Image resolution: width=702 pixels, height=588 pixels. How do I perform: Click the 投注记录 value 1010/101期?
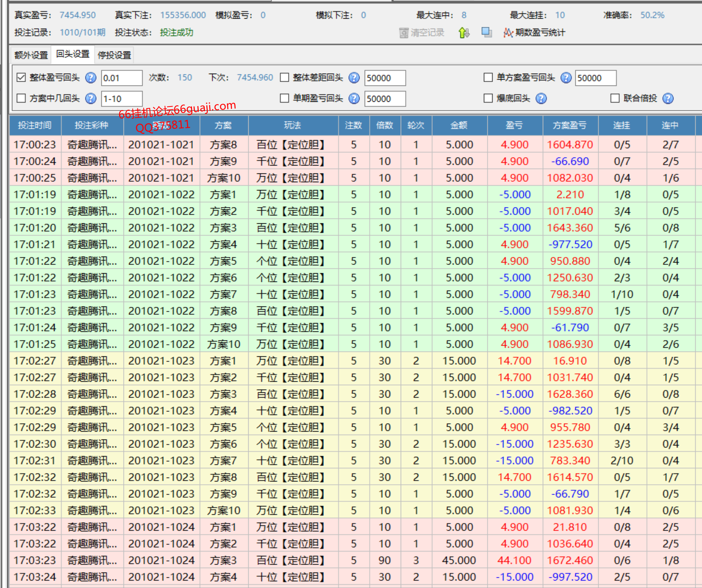point(83,32)
